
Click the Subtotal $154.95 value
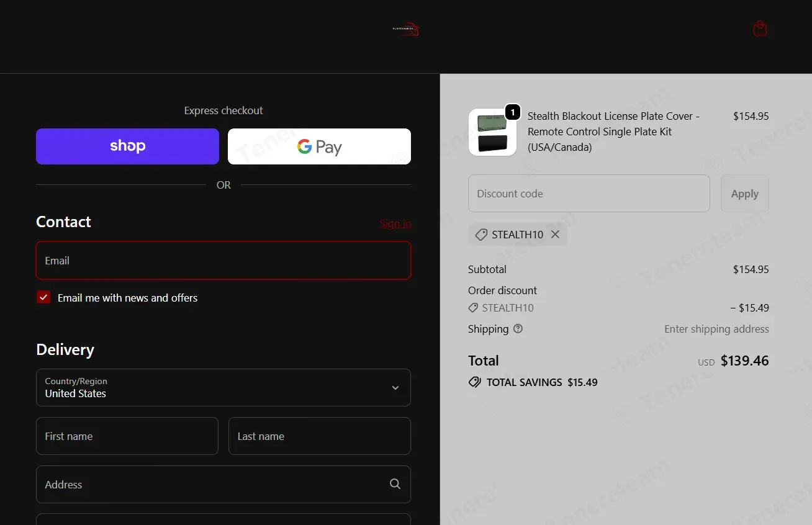(751, 269)
